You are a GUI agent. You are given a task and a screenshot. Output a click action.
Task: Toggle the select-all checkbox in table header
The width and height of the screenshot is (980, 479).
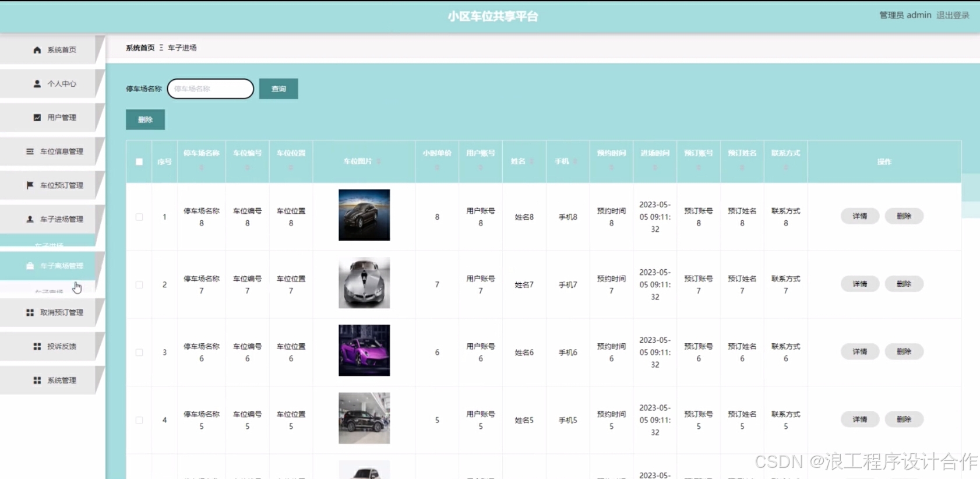pyautogui.click(x=139, y=162)
